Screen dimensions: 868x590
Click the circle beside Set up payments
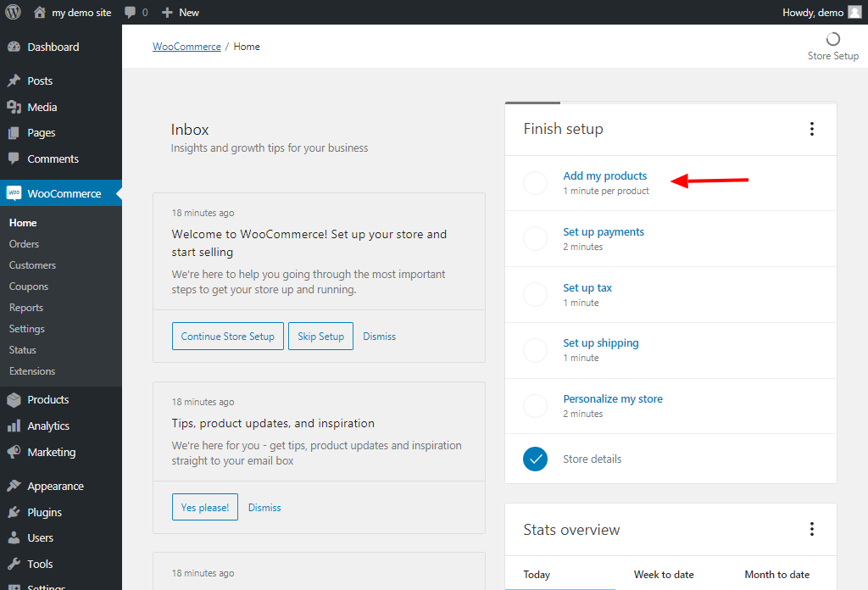[536, 238]
